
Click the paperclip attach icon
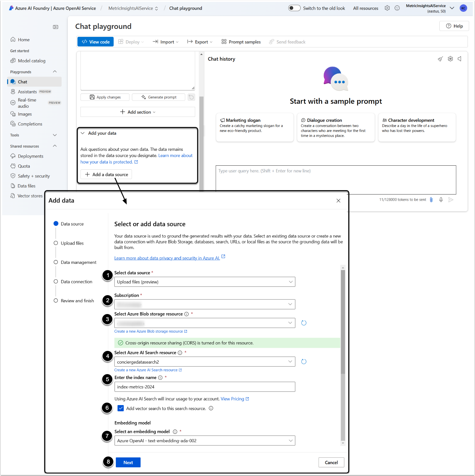pos(431,200)
